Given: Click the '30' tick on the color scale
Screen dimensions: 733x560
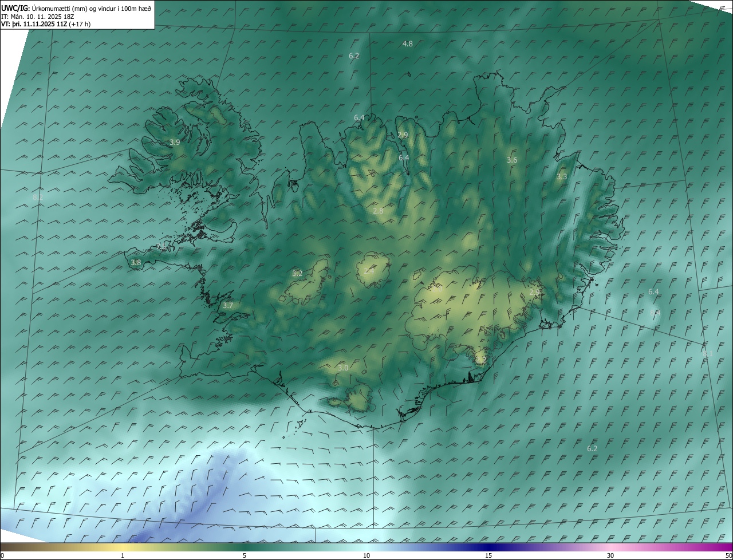Looking at the screenshot, I should click(x=610, y=555).
